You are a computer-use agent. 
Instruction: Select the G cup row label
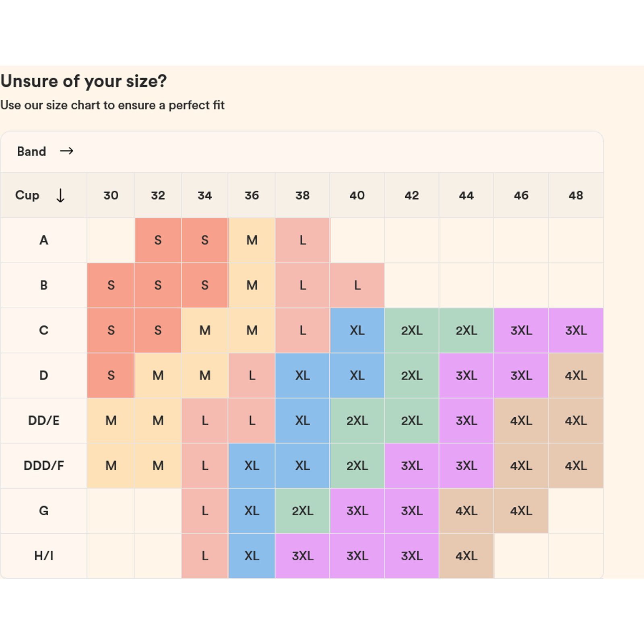(43, 511)
